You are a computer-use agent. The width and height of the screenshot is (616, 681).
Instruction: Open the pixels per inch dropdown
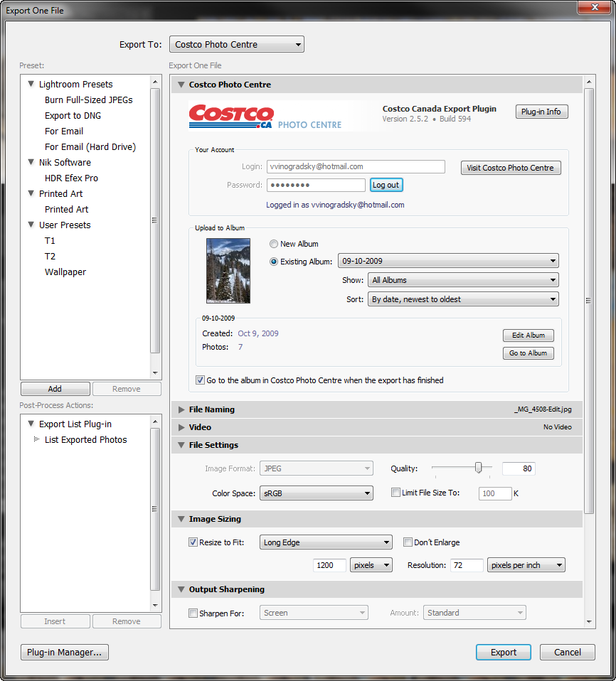tap(526, 565)
